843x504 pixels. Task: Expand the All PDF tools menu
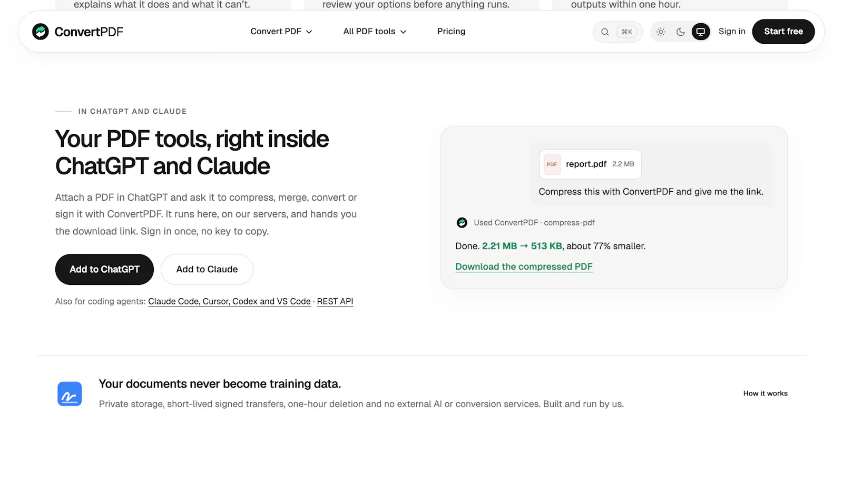tap(375, 32)
